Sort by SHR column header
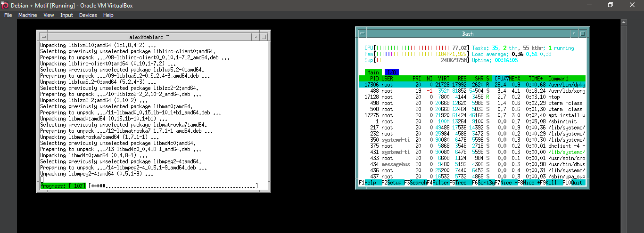Screen dimensions: 644x233 (x=479, y=79)
